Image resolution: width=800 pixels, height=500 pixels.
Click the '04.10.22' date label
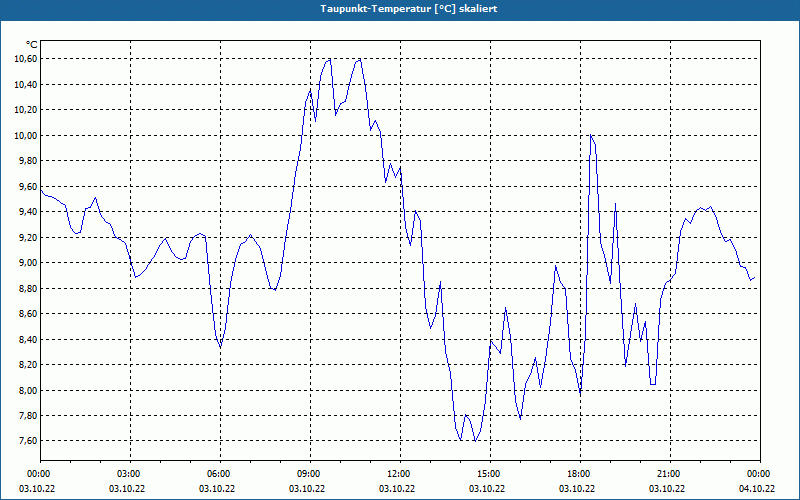757,489
